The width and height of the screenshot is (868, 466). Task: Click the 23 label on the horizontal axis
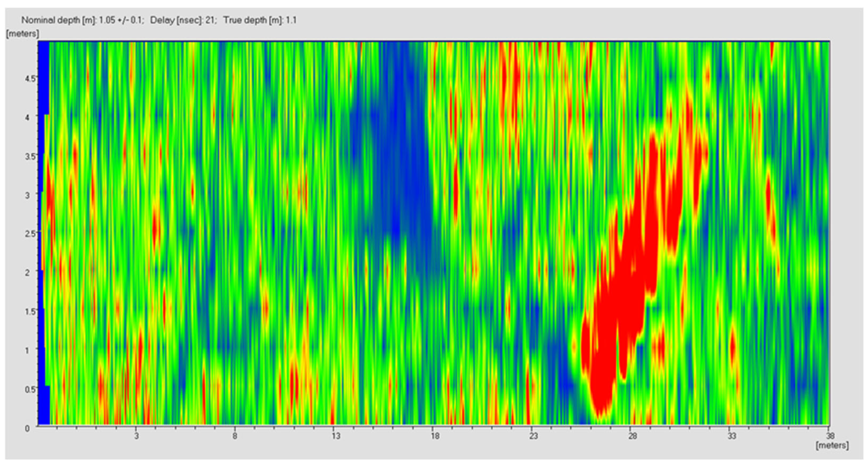pos(533,436)
